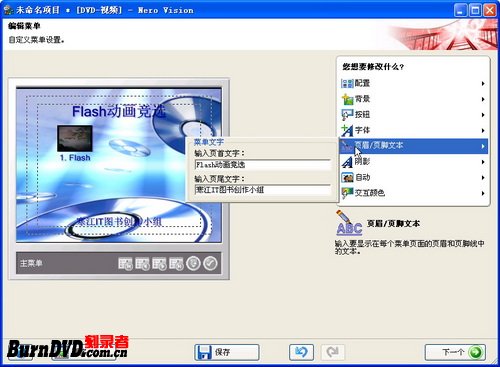The height and width of the screenshot is (367, 500).
Task: Click the Nero Vision title bar icon
Action: click(9, 10)
